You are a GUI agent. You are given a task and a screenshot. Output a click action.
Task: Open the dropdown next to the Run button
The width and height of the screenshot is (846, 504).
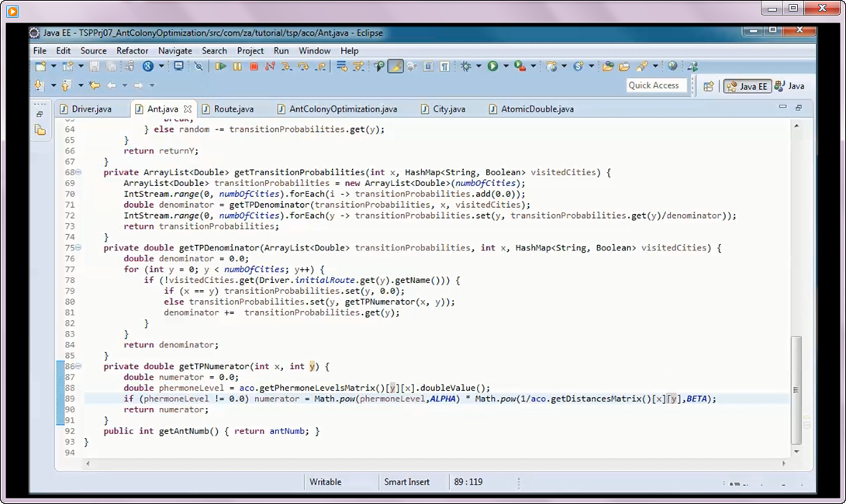505,68
